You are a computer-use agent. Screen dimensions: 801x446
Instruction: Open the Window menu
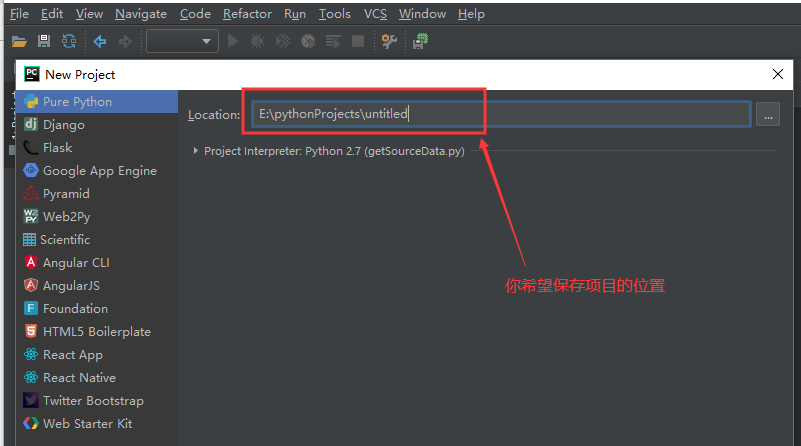[x=422, y=14]
